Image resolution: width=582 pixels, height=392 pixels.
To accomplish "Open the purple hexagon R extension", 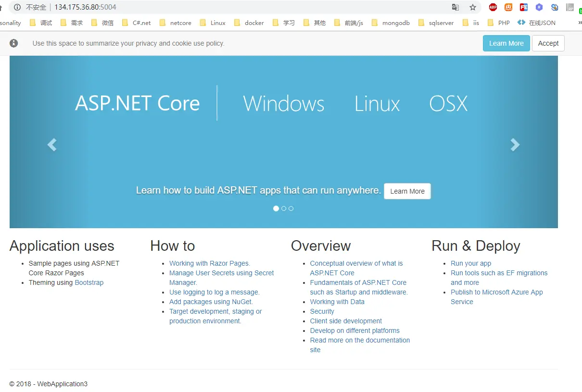I will pos(539,7).
